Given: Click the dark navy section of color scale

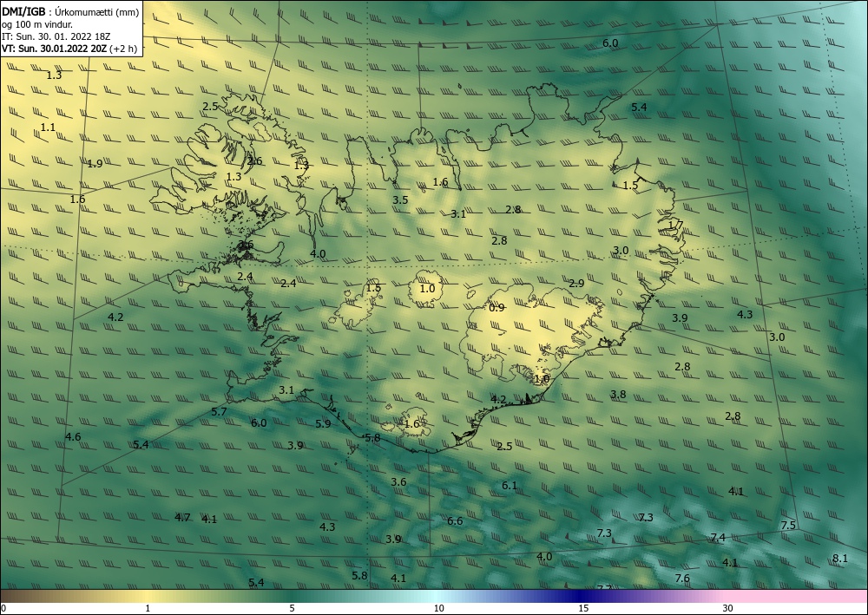Looking at the screenshot, I should (582, 596).
